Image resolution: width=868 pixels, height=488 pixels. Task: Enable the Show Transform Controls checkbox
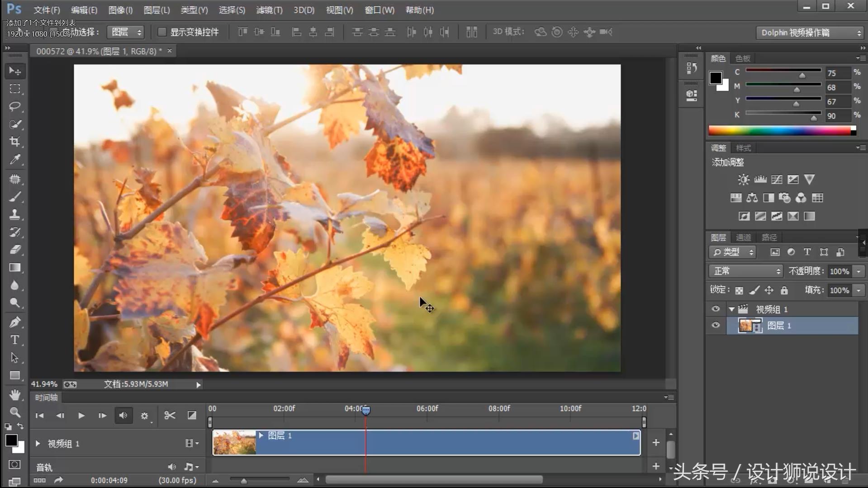(x=161, y=32)
